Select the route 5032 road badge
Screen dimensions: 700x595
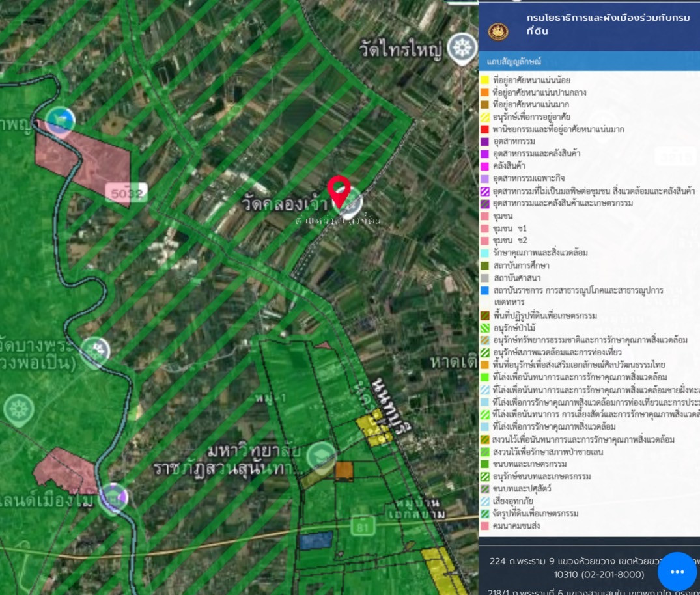[127, 193]
